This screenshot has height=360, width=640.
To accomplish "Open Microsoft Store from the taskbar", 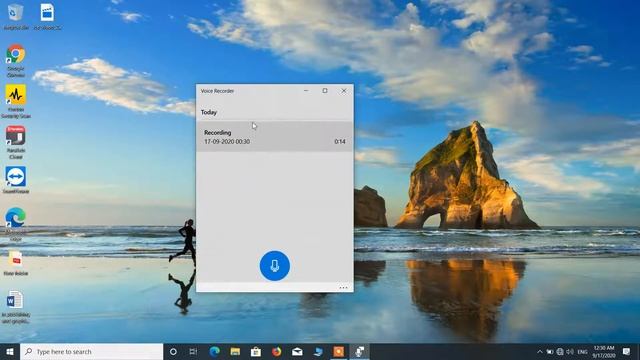I will tap(256, 351).
